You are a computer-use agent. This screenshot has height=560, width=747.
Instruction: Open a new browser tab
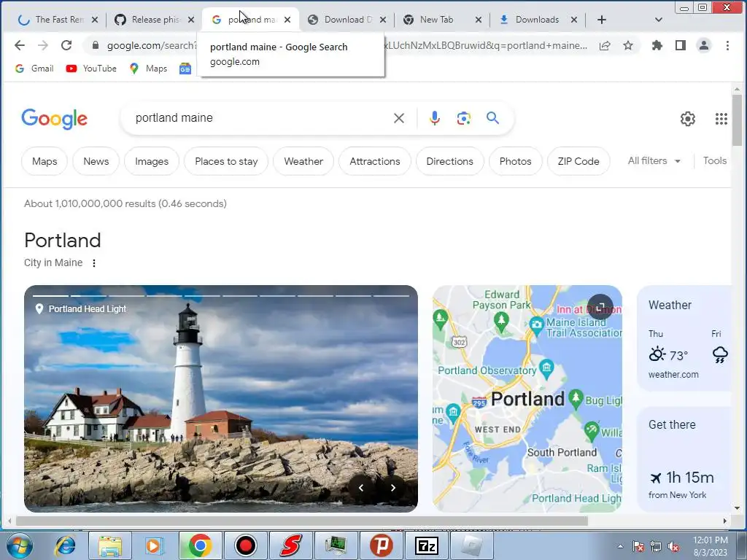[602, 20]
